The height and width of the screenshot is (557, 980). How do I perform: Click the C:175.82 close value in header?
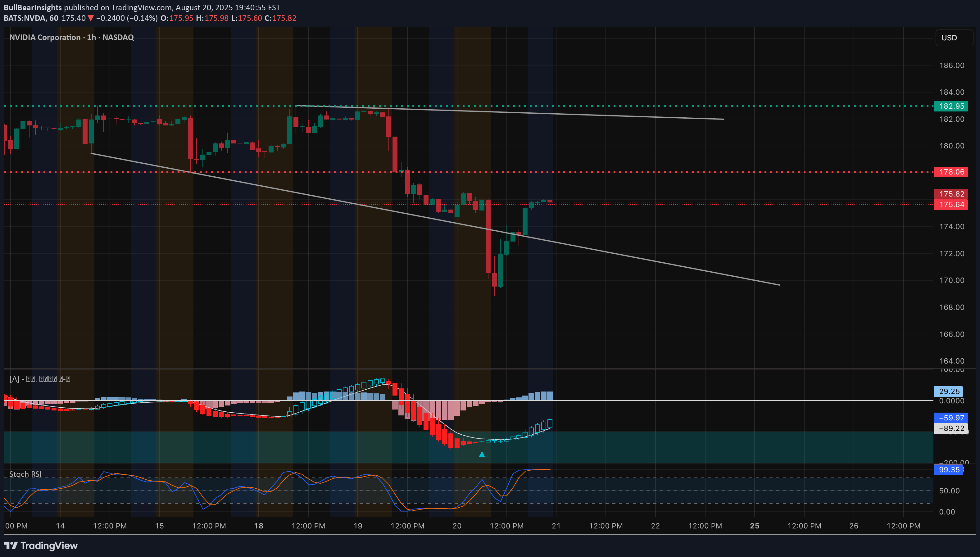coord(280,18)
